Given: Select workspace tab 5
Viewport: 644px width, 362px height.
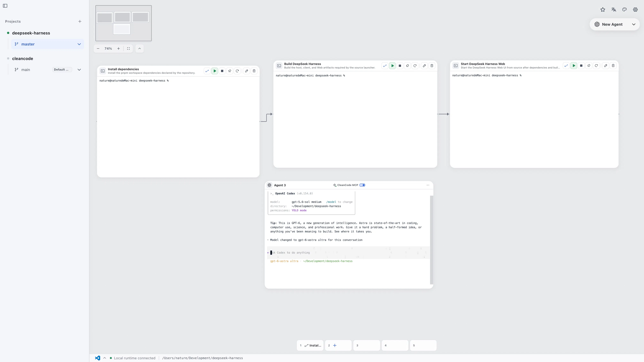Looking at the screenshot, I should 423,345.
